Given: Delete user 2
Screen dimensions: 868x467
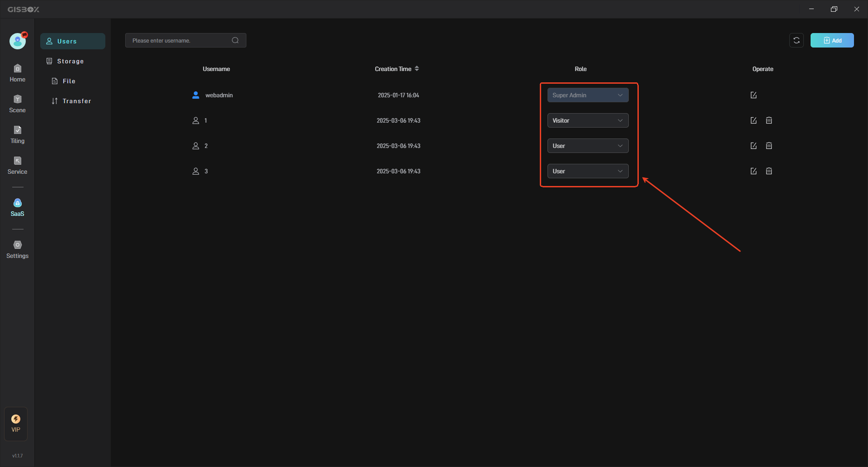Looking at the screenshot, I should point(769,146).
